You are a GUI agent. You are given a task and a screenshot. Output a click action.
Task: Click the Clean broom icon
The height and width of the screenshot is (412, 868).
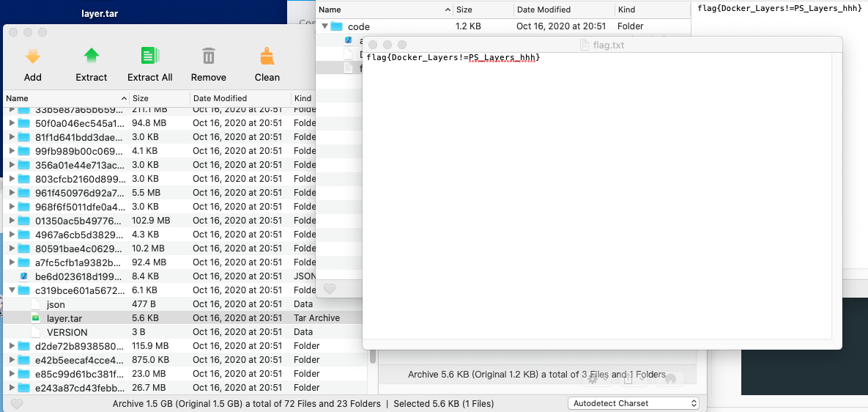267,56
